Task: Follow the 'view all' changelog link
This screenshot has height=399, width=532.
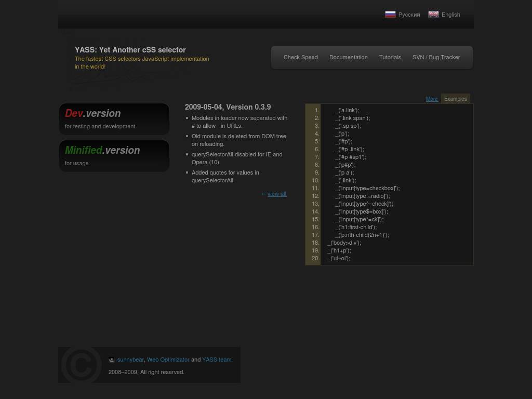Action: click(x=276, y=194)
